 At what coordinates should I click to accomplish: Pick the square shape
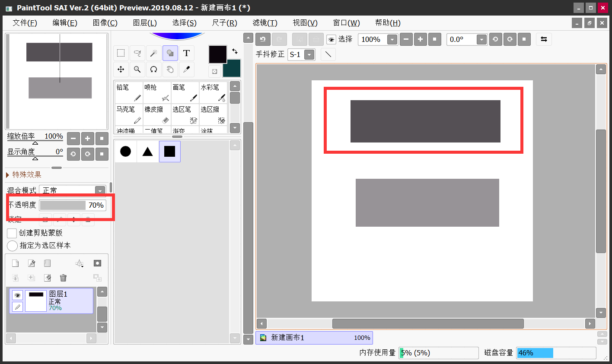click(x=170, y=152)
